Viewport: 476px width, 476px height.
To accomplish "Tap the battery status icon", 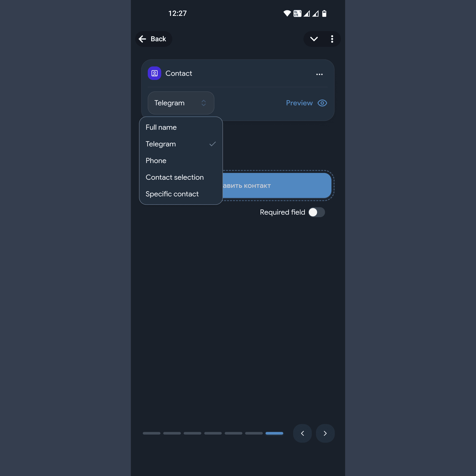I will point(324,13).
